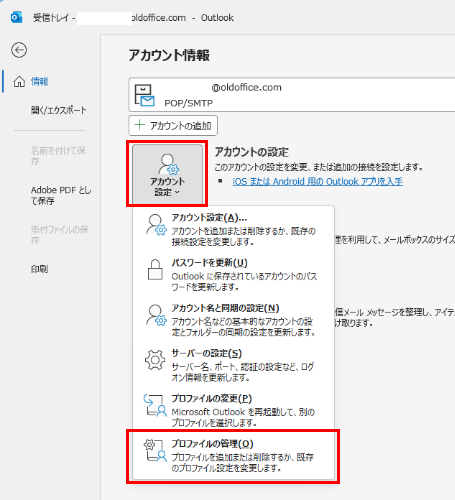Click the アカウント情報 page heading
This screenshot has width=455, height=500.
coord(169,55)
